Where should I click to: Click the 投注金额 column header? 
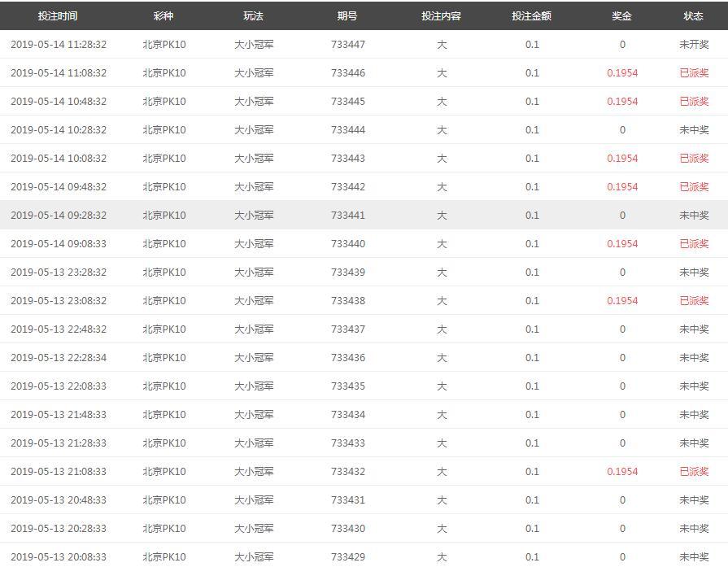[x=531, y=16]
